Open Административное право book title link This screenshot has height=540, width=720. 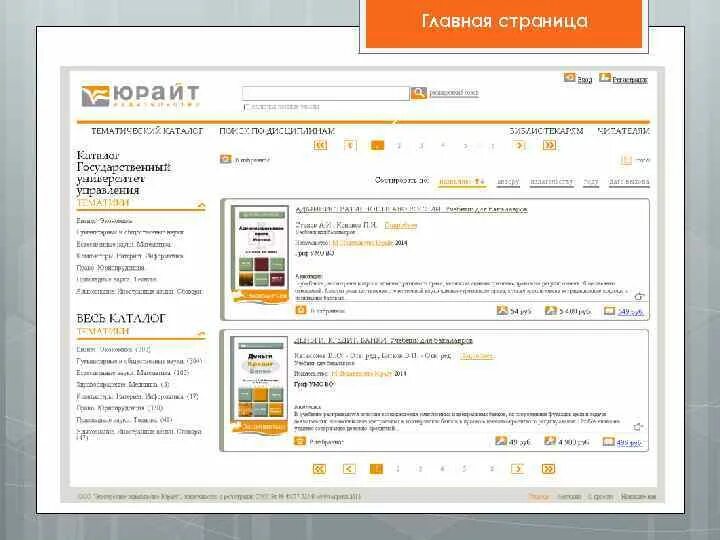pos(411,209)
